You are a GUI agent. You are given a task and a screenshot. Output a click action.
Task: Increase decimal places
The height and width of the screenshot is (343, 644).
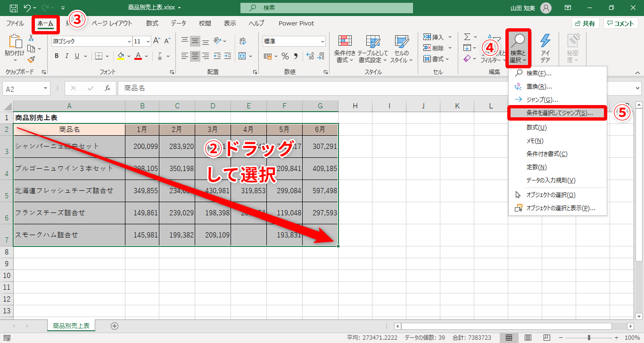pos(310,56)
